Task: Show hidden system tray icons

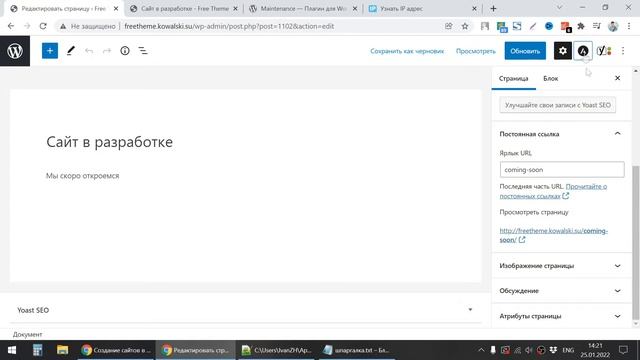Action: (x=481, y=350)
